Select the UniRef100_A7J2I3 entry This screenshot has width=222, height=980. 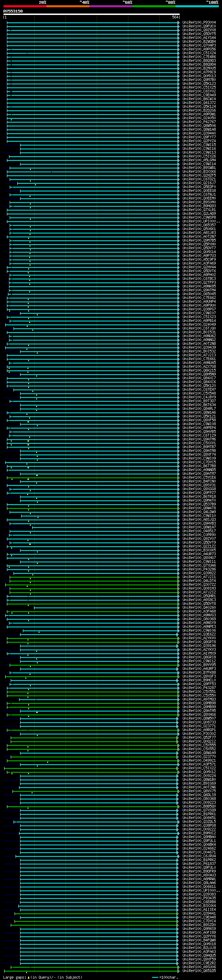(x=199, y=355)
